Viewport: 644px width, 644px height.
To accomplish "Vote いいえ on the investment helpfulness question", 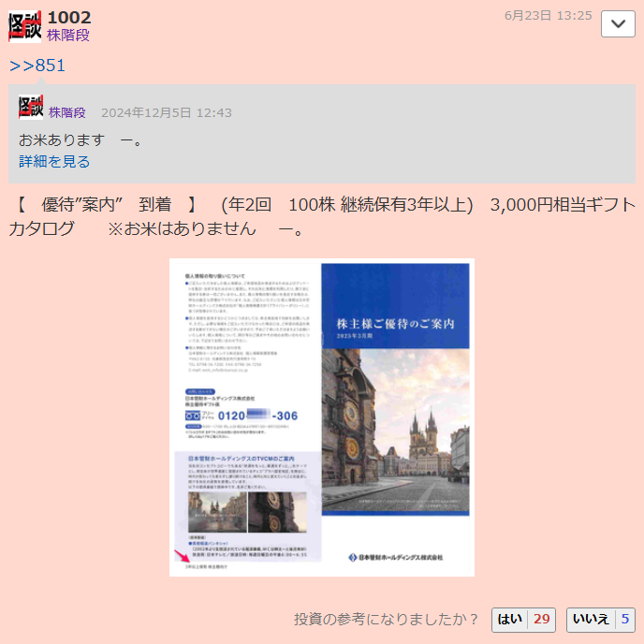I will [601, 620].
